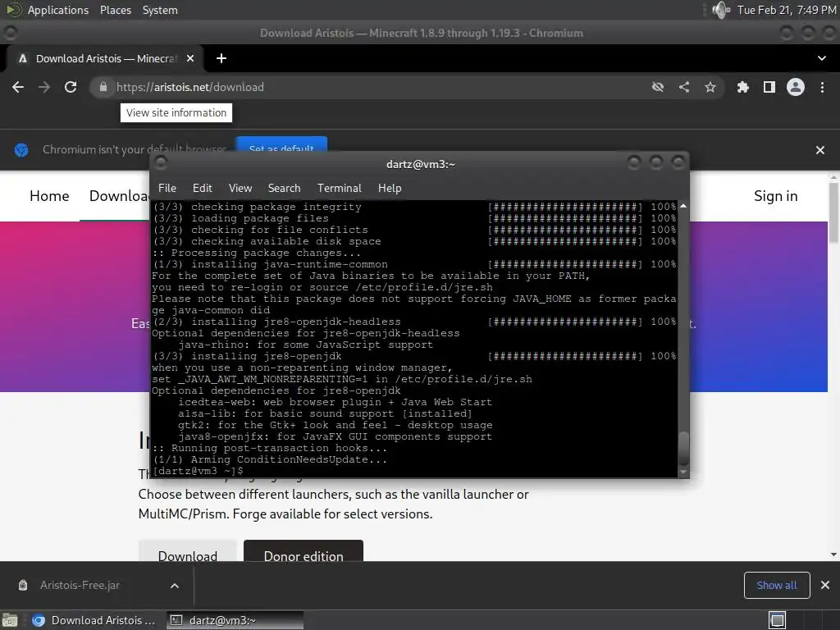Click the terminal scrollbar thumb
Viewport: 840px width, 630px height.
[683, 449]
